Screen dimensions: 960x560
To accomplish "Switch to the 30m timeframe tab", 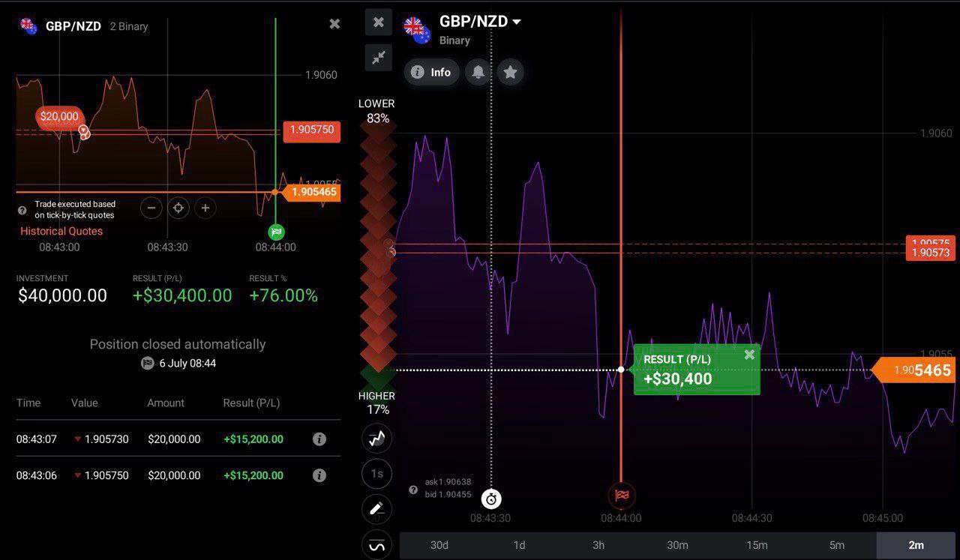I will [677, 545].
